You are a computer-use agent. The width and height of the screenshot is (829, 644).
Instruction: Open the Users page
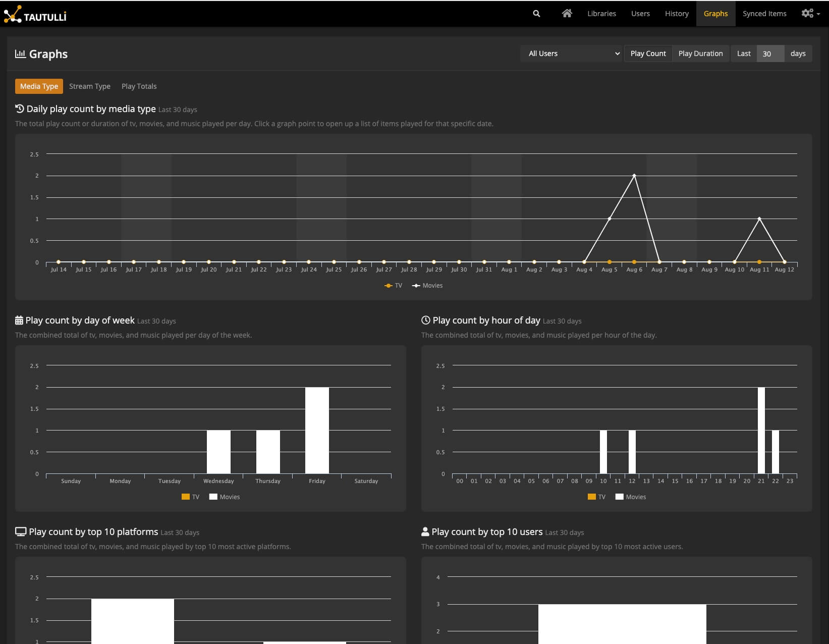pos(640,14)
